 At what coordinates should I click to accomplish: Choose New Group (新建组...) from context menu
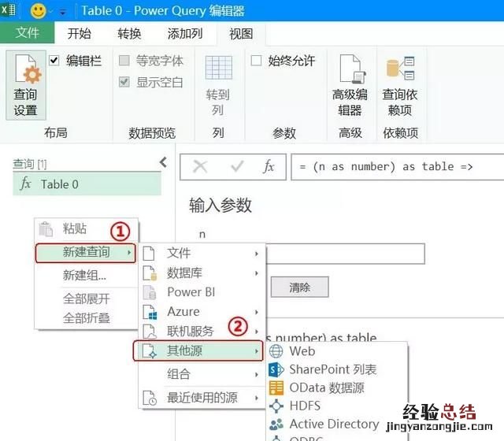84,276
